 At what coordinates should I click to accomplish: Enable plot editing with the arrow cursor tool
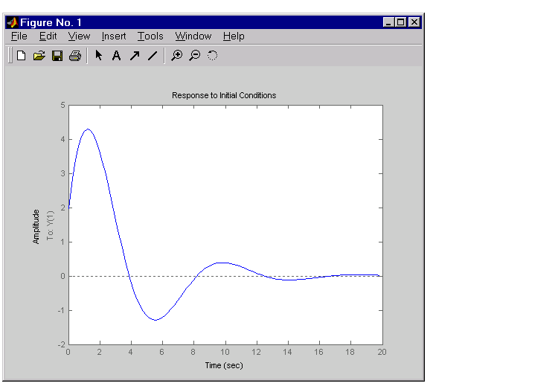coord(98,56)
